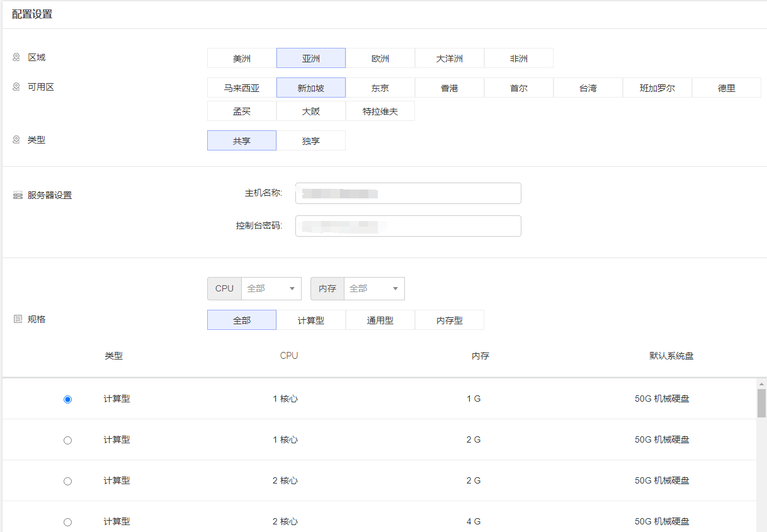Viewport: 767px width, 532px height.
Task: Switch to the 内存型 spec tab
Action: pyautogui.click(x=450, y=320)
